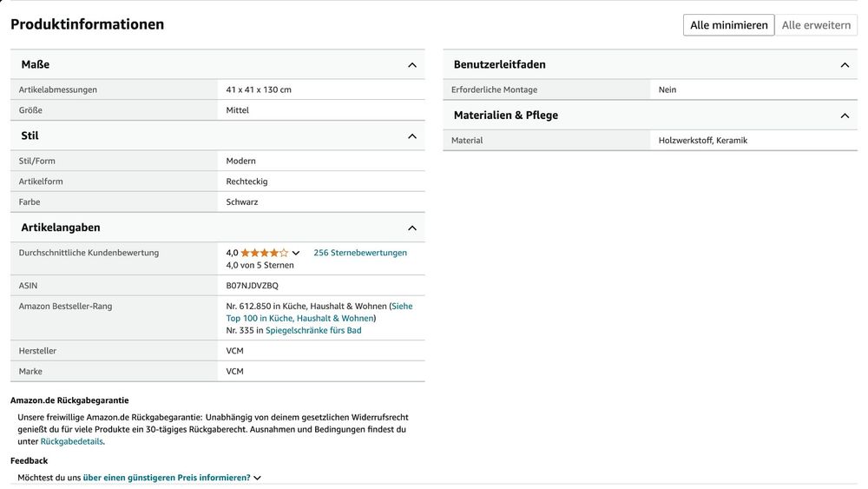
Task: Collapse the Benutzerleitfaden section chevron
Action: pyautogui.click(x=845, y=65)
